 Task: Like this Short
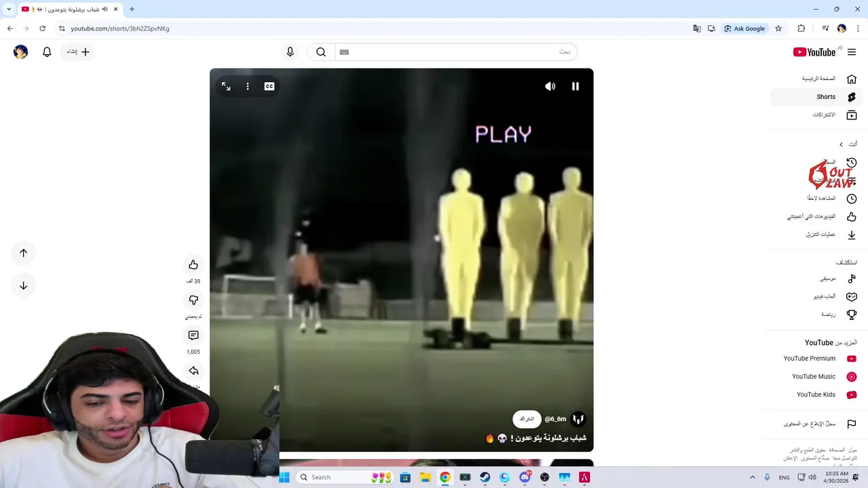tap(193, 265)
